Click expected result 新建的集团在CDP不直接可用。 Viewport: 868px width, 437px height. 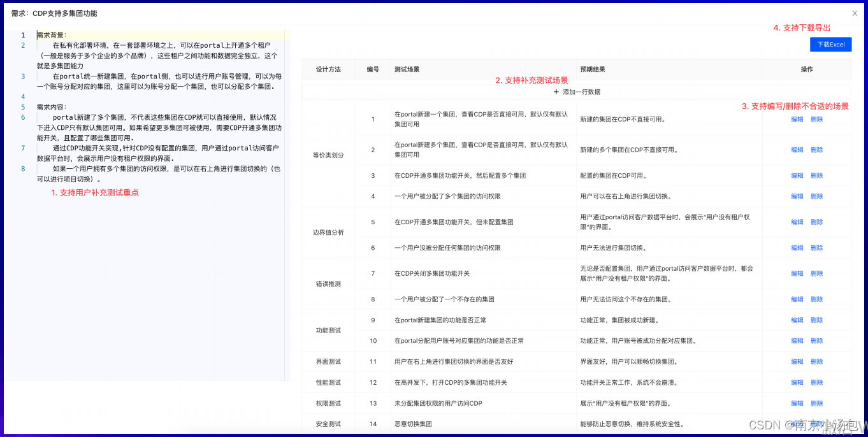623,119
